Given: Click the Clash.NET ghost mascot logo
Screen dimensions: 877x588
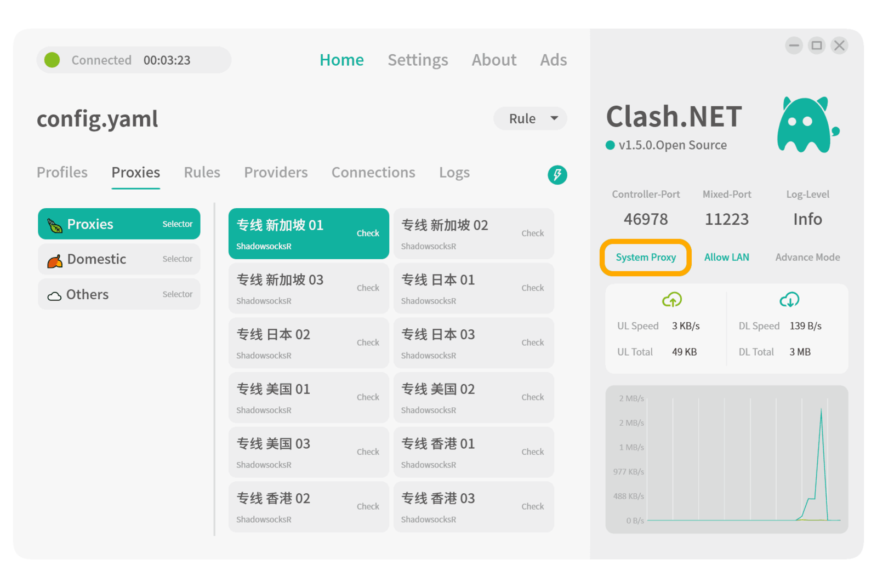Looking at the screenshot, I should (806, 125).
